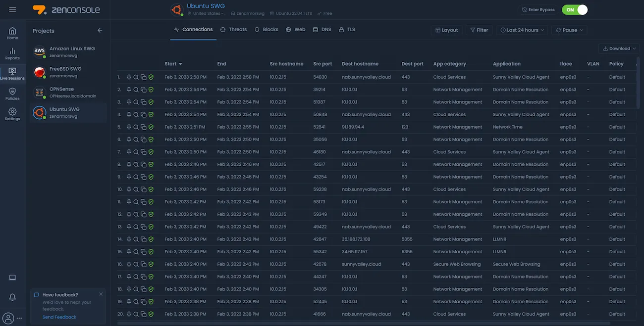Click the green shield icon in row 4

tap(151, 114)
